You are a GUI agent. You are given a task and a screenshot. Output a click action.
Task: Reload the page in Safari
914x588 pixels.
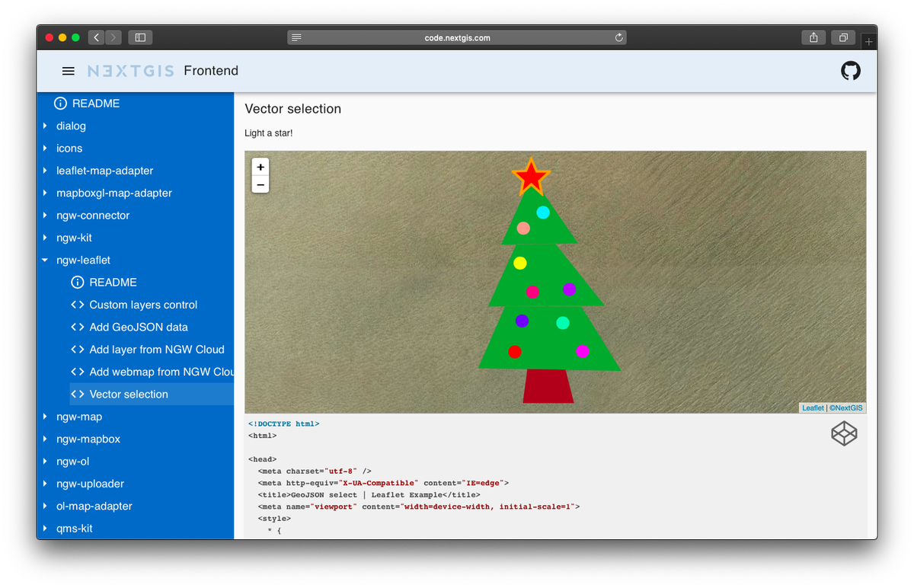click(618, 37)
